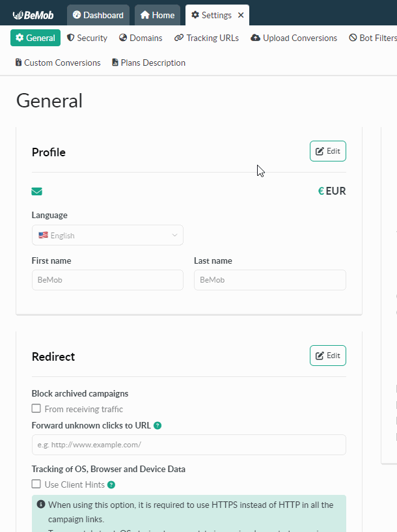397x532 pixels.
Task: Click Edit button in Redirect section
Action: click(x=328, y=356)
